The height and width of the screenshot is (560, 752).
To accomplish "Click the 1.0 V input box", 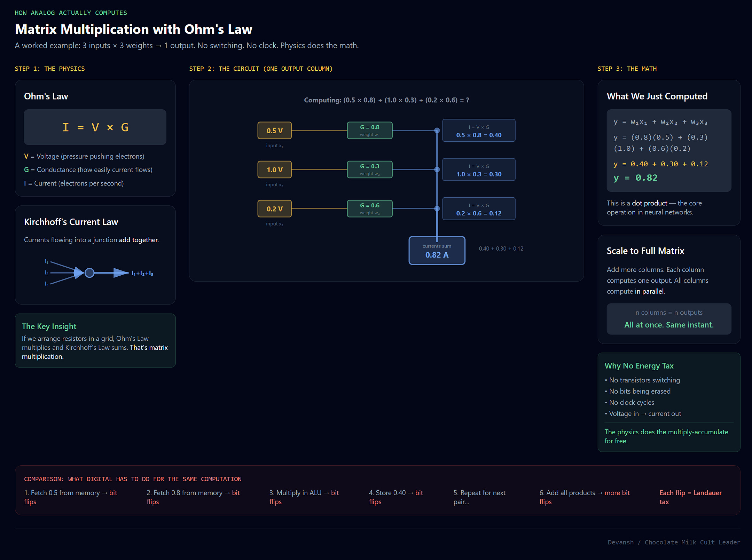I will click(x=274, y=169).
